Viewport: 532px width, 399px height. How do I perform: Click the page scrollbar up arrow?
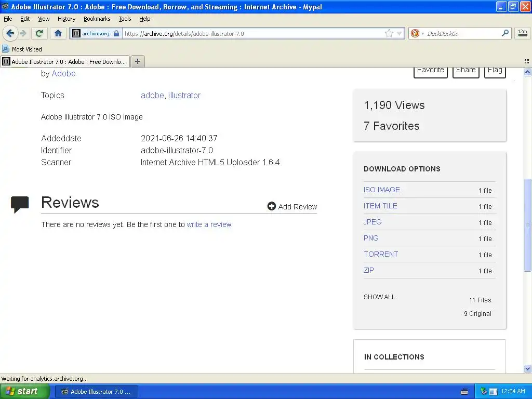pos(527,72)
